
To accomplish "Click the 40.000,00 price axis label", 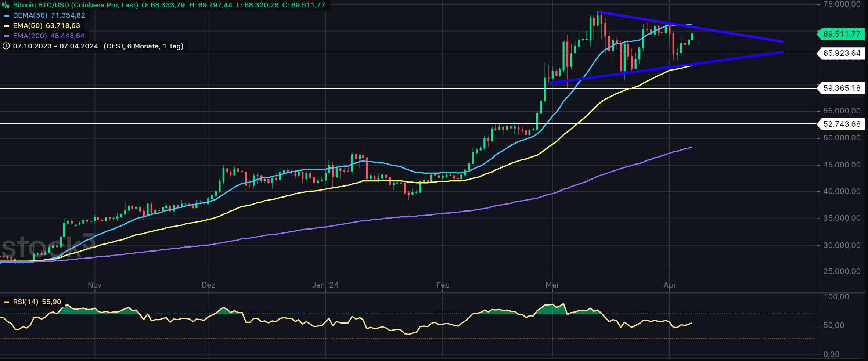I will point(842,191).
